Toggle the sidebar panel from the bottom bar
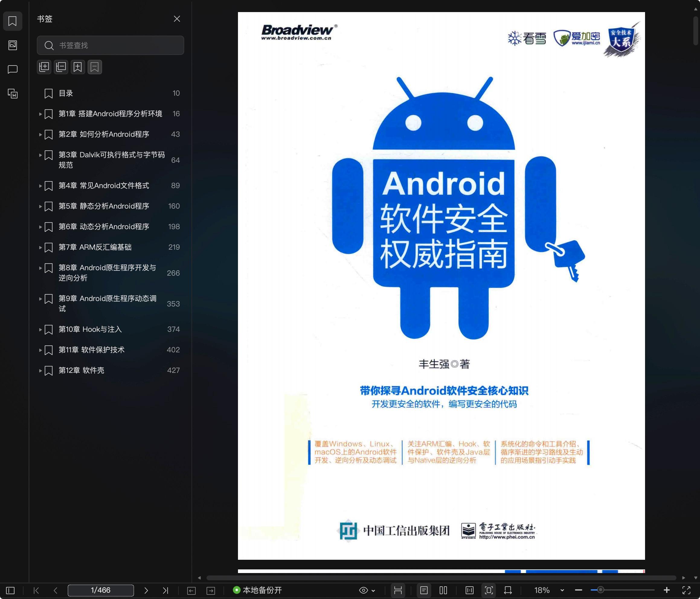This screenshot has width=700, height=599. 11,590
